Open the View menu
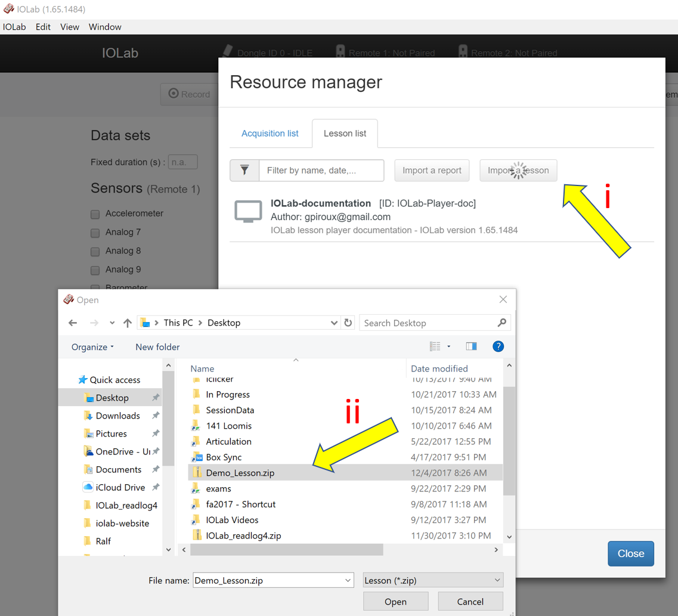678x616 pixels. 70,27
